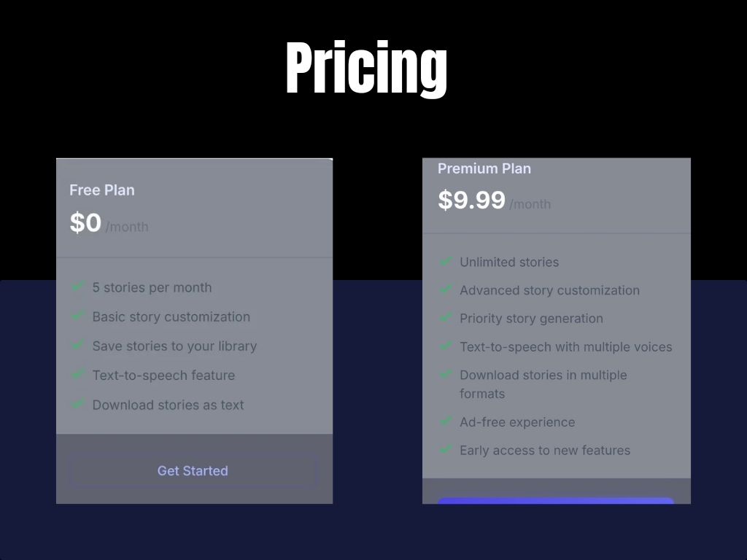The width and height of the screenshot is (747, 560).
Task: Click the $0 price text
Action: 85,222
